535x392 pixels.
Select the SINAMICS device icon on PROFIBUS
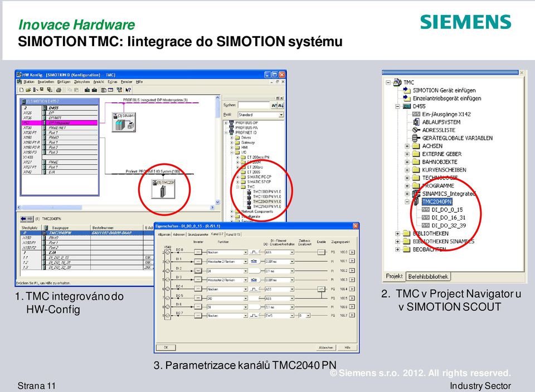click(x=124, y=122)
